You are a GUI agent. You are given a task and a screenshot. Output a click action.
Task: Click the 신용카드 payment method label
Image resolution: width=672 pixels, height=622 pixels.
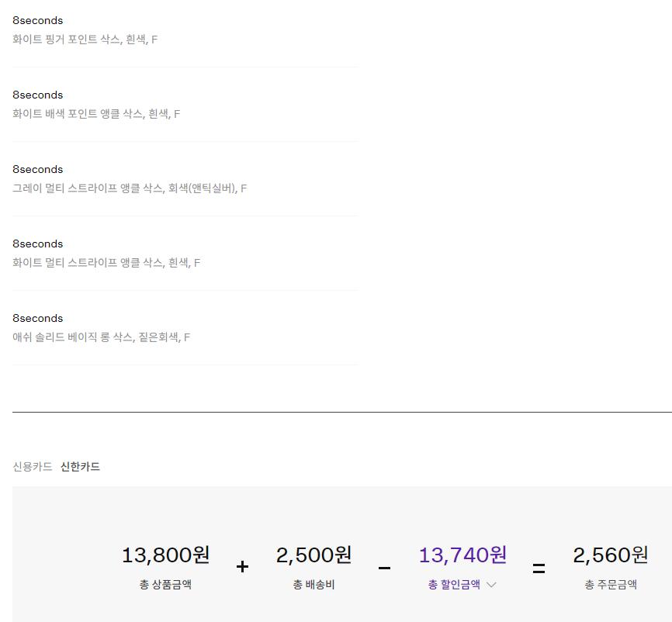[33, 467]
